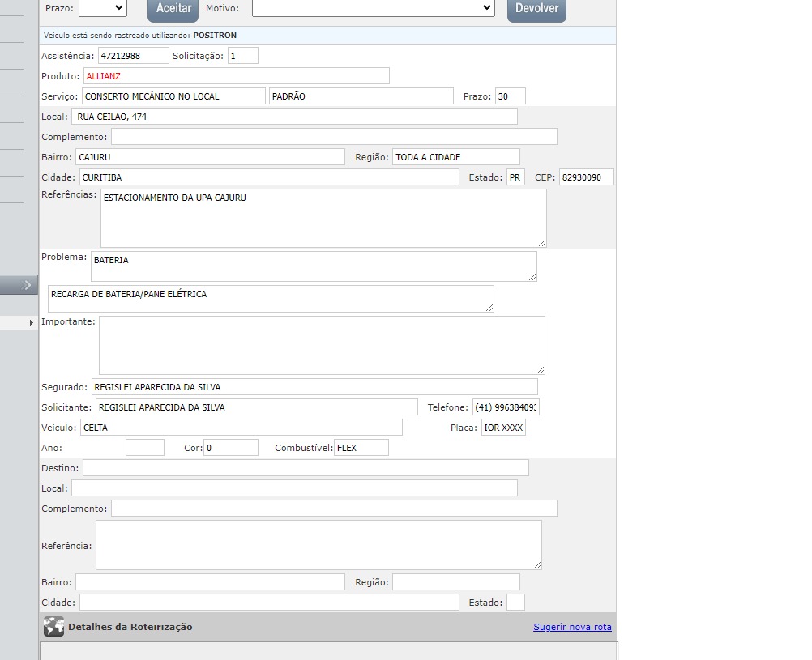
Task: Click the POSITRON tracking notice text
Action: tap(140, 35)
